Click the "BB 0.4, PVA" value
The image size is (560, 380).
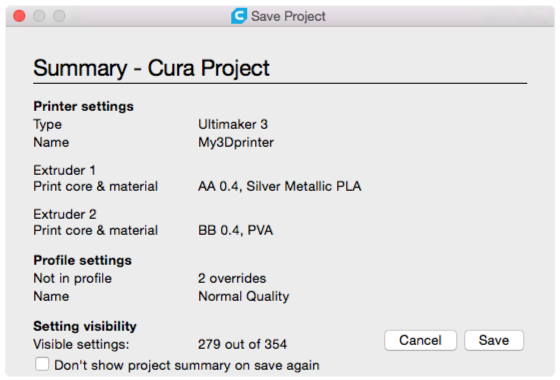[x=235, y=230]
